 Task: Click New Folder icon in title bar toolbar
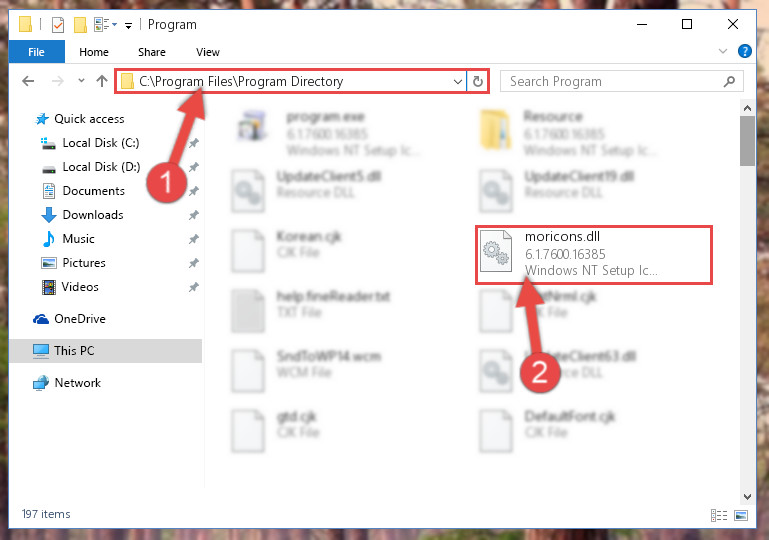[80, 24]
